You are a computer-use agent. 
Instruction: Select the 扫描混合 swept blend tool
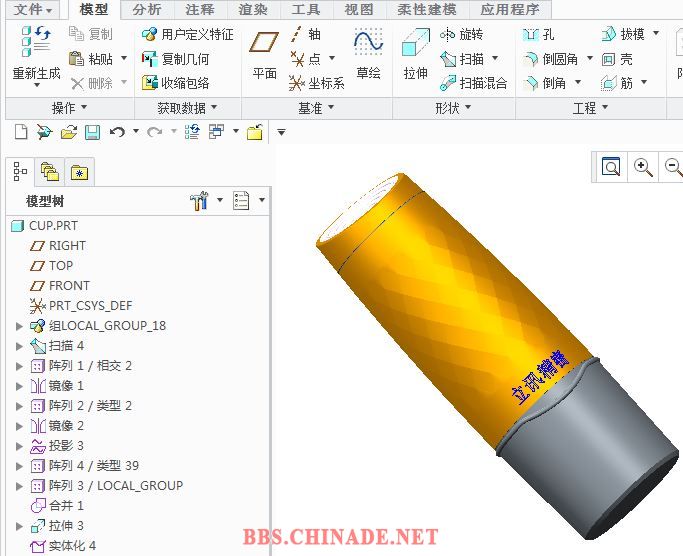474,83
